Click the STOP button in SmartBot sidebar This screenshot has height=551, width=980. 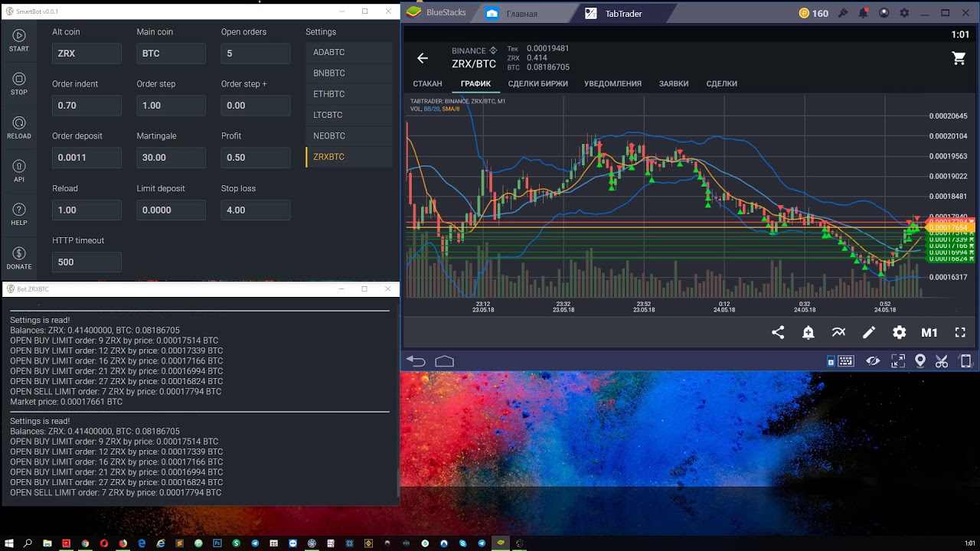click(x=19, y=84)
